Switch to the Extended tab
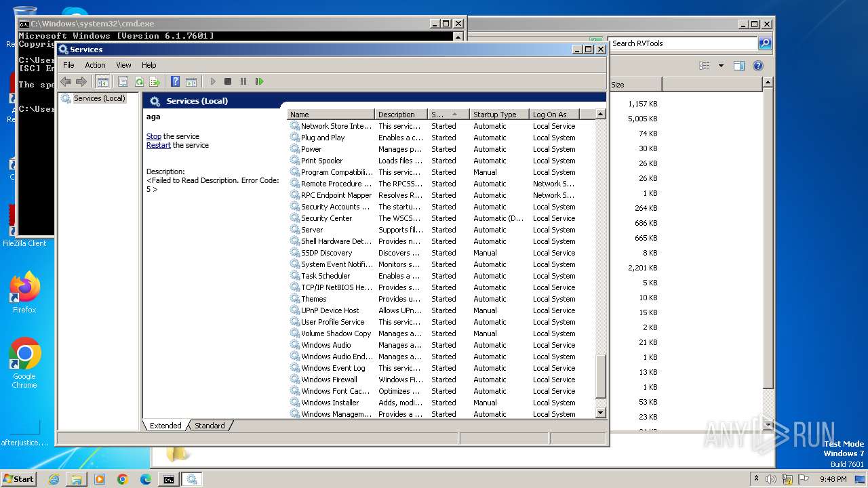The width and height of the screenshot is (868, 488). 165,426
